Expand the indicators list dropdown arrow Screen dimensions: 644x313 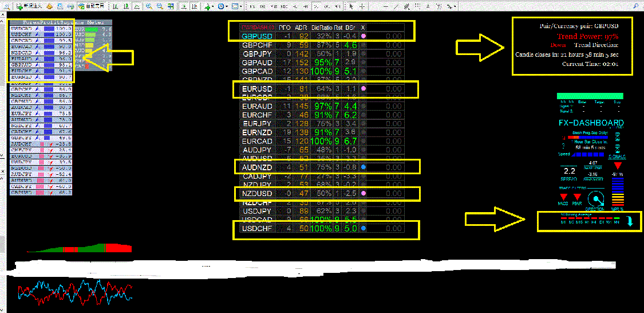(x=213, y=6)
